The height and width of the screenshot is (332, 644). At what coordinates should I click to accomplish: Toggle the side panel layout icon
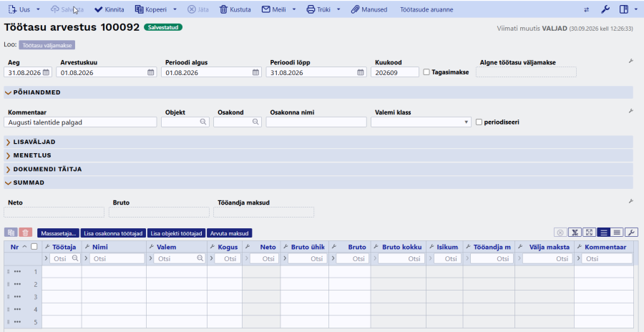(624, 9)
